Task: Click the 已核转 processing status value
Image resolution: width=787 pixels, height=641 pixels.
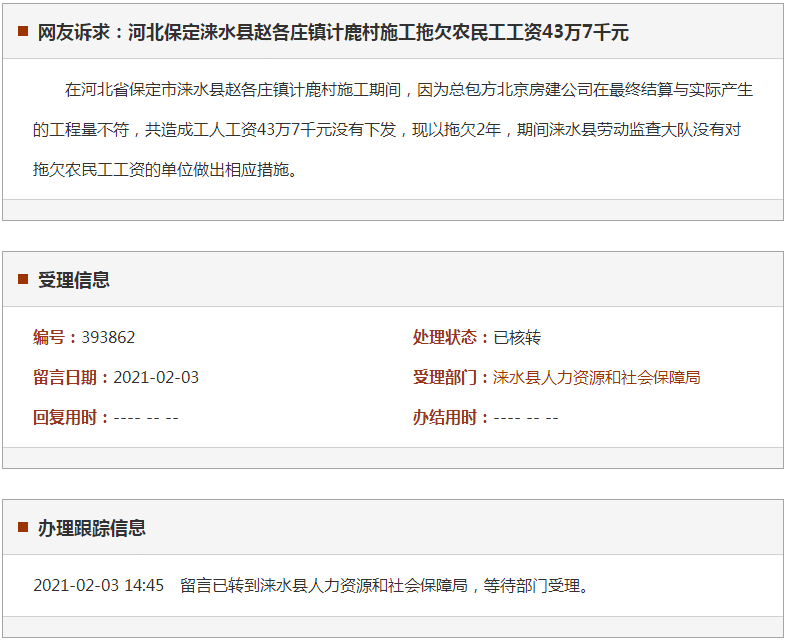Action: [517, 337]
